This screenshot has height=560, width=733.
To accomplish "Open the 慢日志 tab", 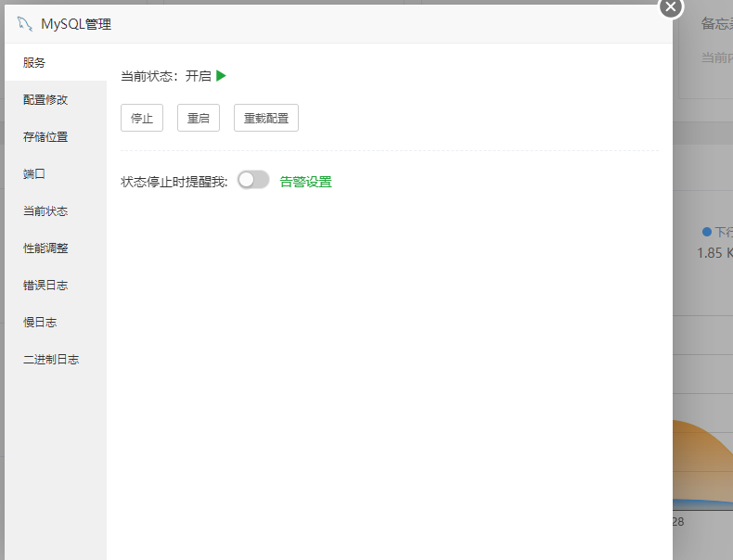I will tap(56, 323).
